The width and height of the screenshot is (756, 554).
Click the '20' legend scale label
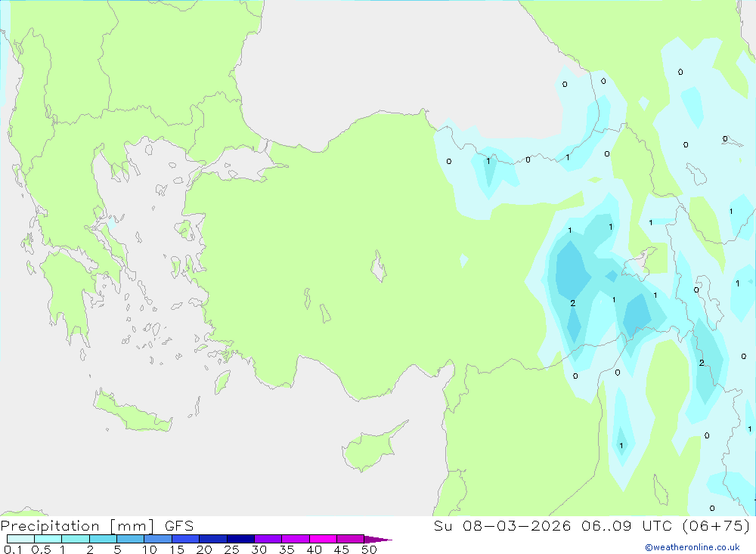(204, 549)
